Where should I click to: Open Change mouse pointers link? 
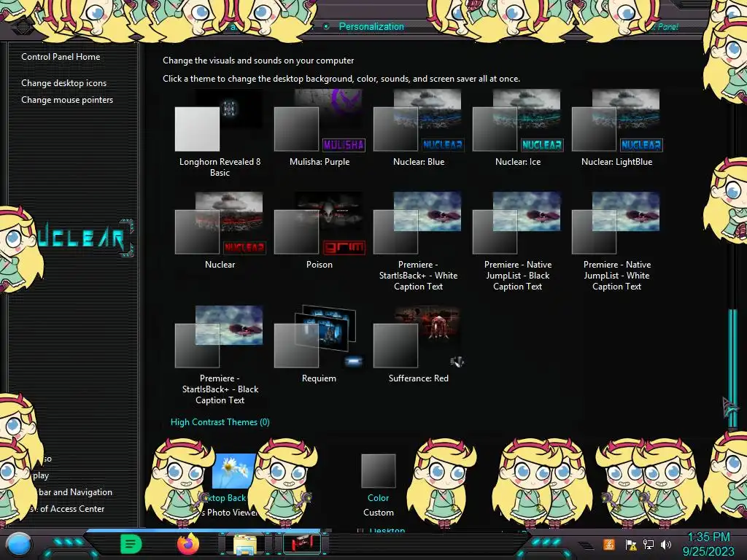tap(67, 99)
